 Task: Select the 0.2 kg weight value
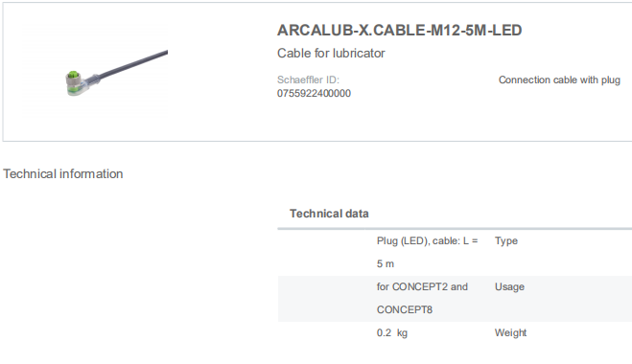[x=392, y=333]
